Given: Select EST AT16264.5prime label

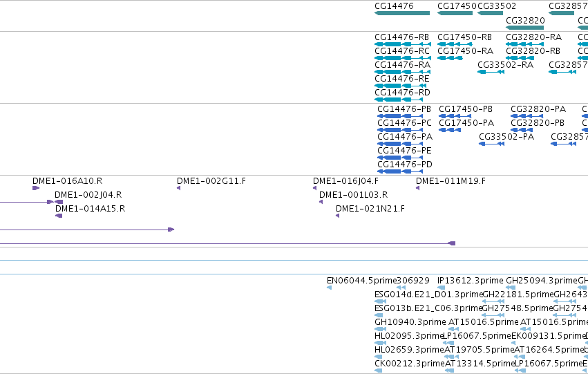Looking at the screenshot, I should click(549, 350).
